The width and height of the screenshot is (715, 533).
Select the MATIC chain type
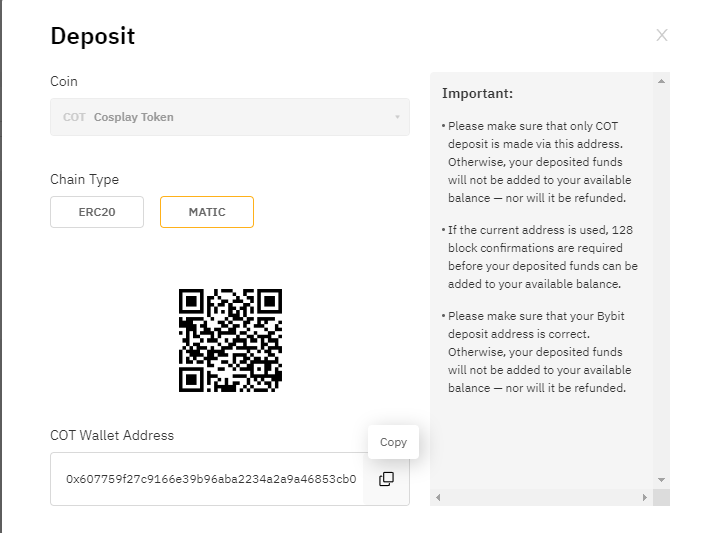click(x=207, y=212)
